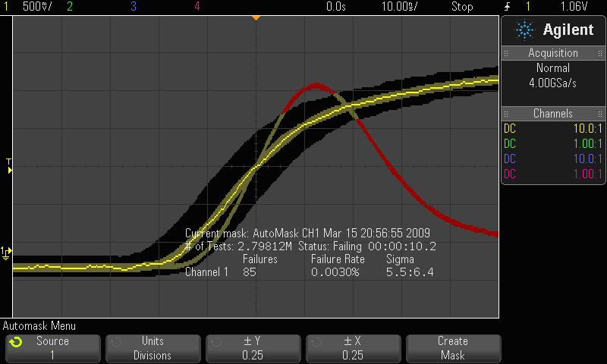This screenshot has height=364, width=607.
Task: Expand the Acquisition panel header
Action: click(x=553, y=53)
